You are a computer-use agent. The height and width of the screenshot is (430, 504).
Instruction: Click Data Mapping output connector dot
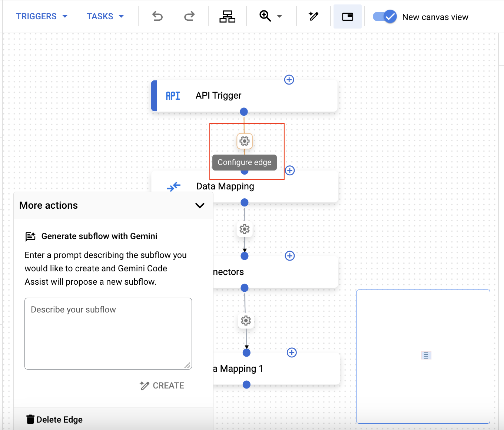[245, 202]
